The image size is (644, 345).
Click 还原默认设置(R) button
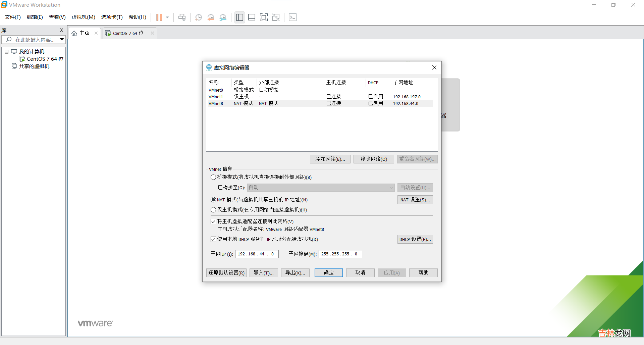[226, 273]
